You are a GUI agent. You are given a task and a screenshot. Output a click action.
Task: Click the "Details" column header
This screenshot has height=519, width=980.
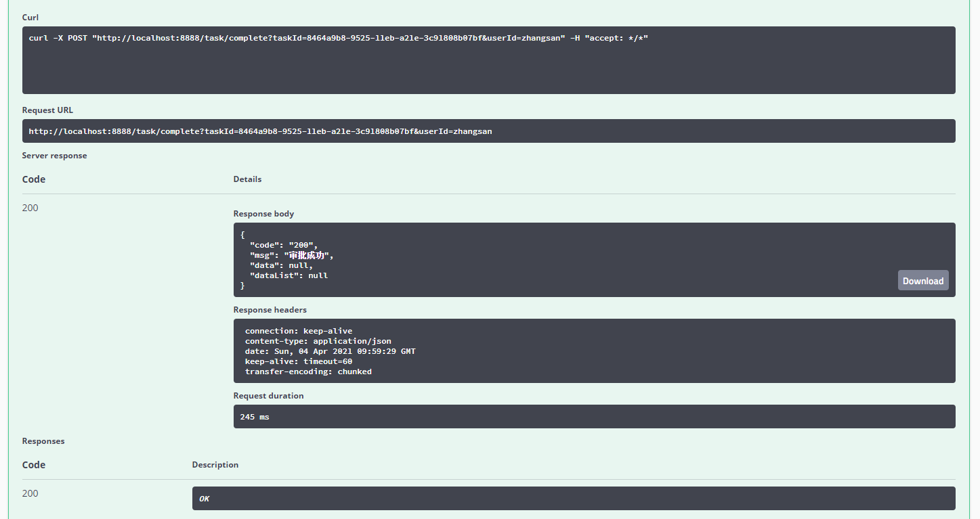(x=247, y=179)
